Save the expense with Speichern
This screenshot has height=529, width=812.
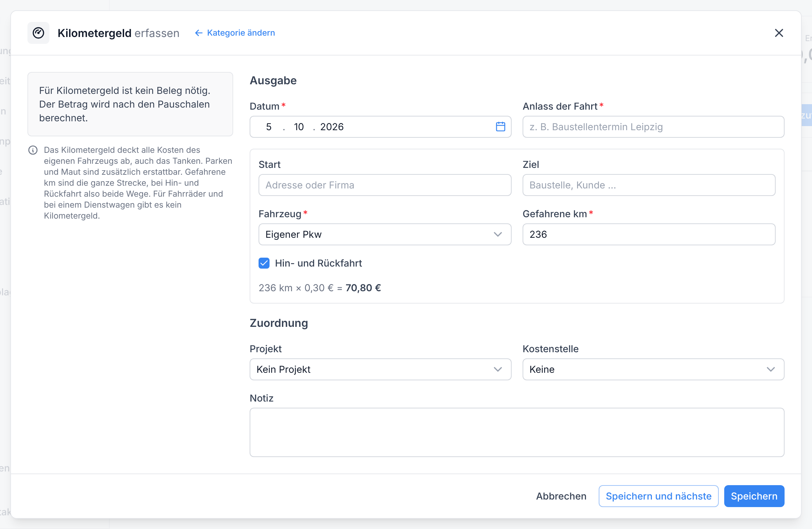[754, 496]
